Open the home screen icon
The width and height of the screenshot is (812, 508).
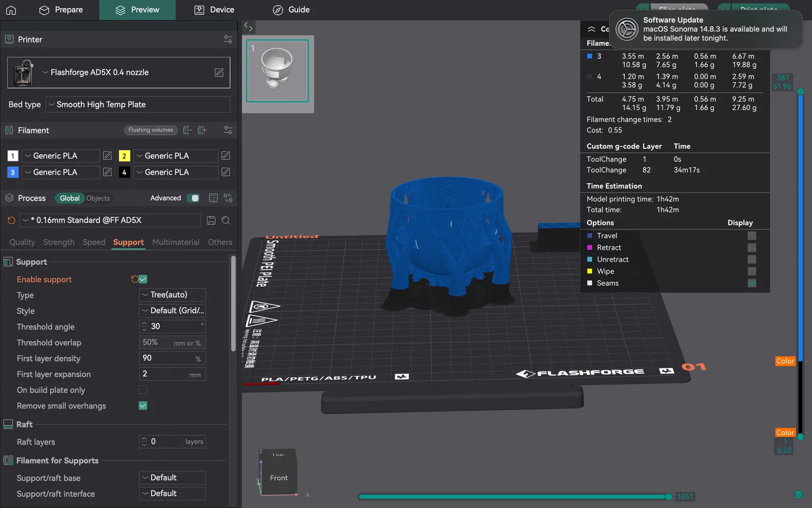point(11,10)
